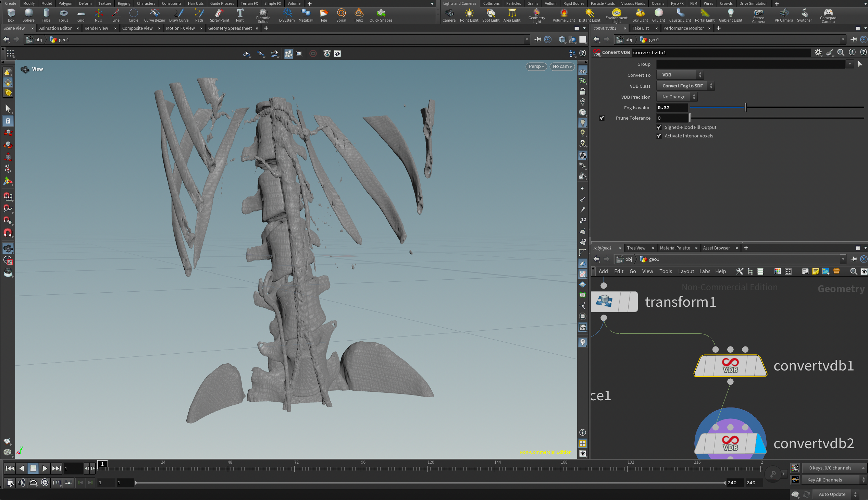Click the Fog Isovalue slider handle

745,108
